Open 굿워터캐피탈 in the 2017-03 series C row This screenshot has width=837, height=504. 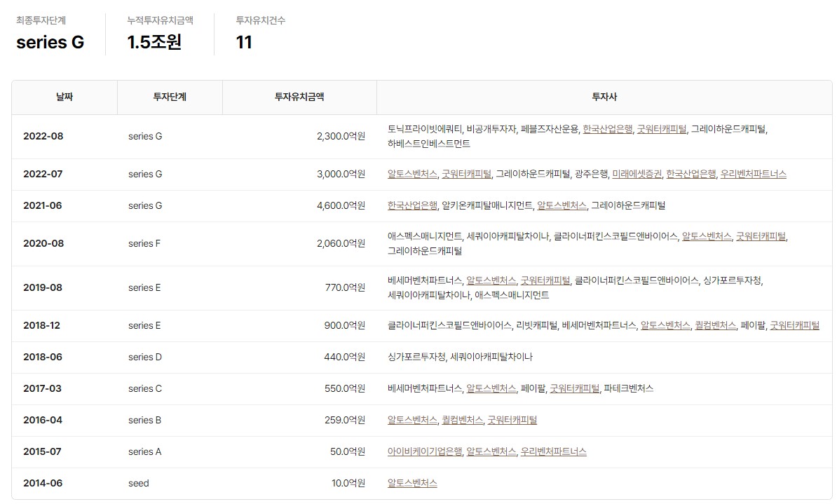click(x=575, y=388)
